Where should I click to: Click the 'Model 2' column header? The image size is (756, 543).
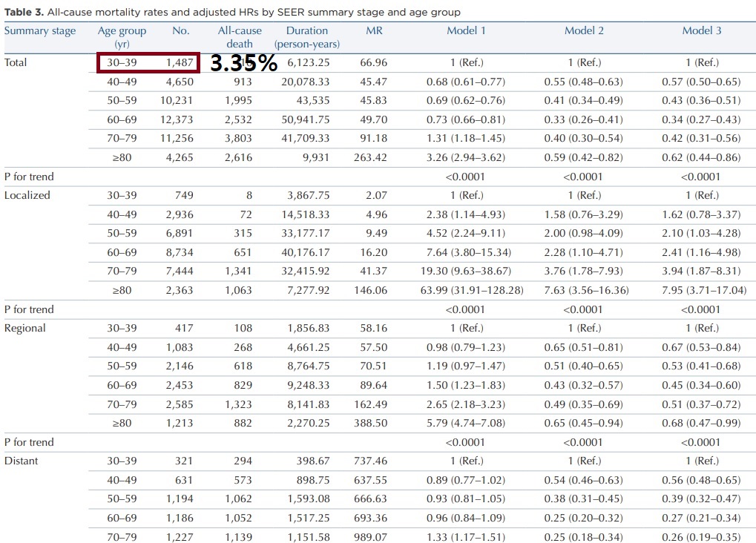click(584, 31)
